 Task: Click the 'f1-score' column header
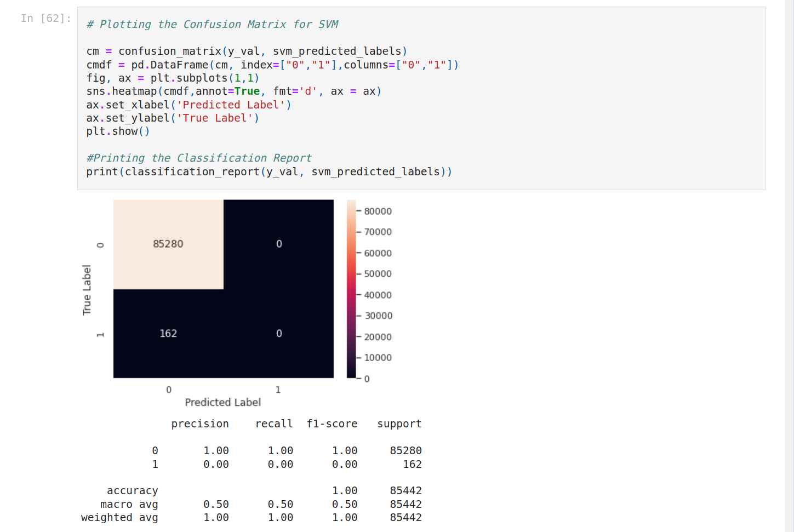332,424
